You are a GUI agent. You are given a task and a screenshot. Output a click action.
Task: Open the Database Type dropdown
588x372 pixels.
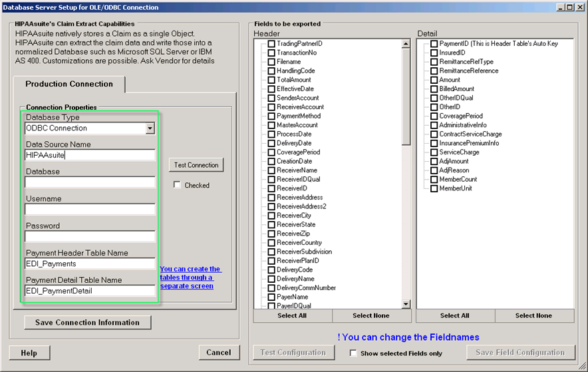pos(150,128)
